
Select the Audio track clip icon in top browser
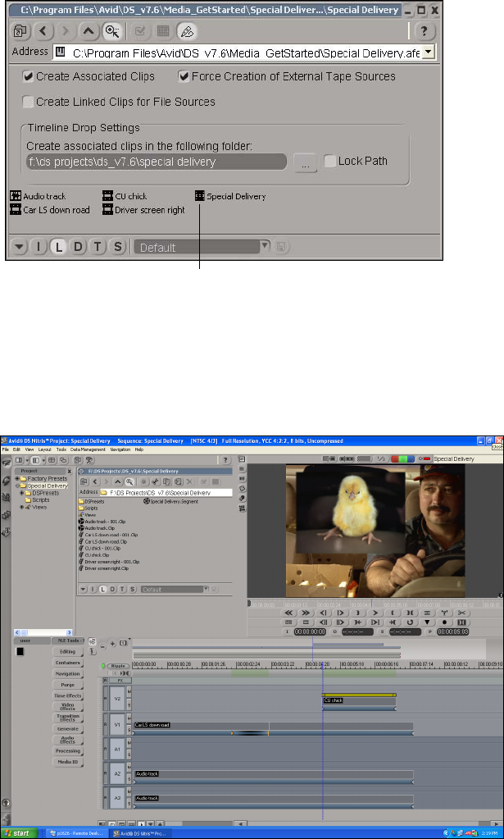(x=16, y=196)
